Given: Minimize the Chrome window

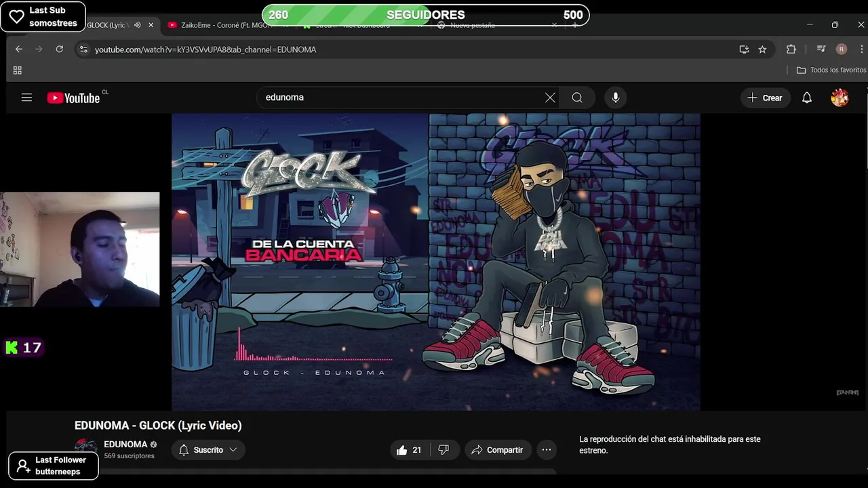Looking at the screenshot, I should point(810,25).
